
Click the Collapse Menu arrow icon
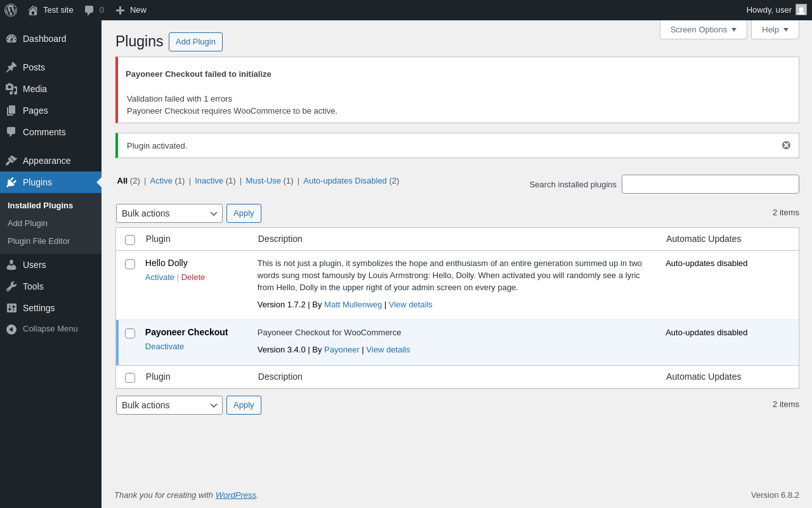(11, 329)
